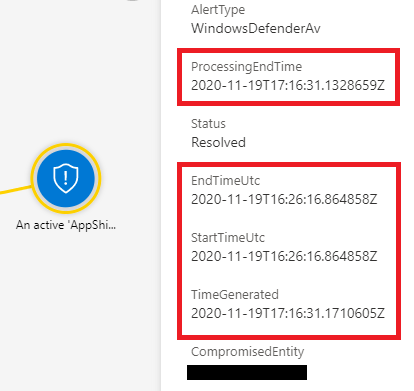Viewport: 414px width, 391px height.
Task: Select the Status field label
Action: tap(208, 124)
